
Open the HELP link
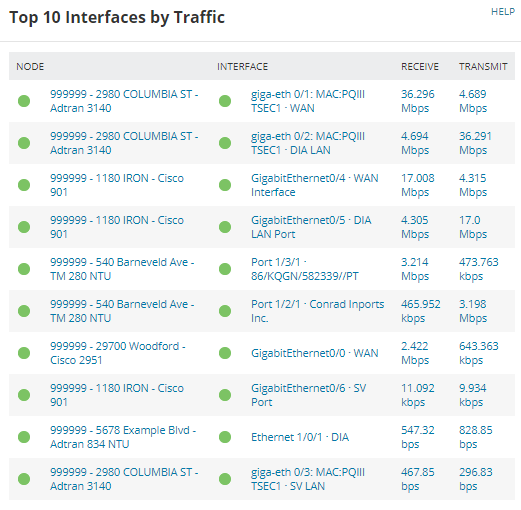point(503,12)
